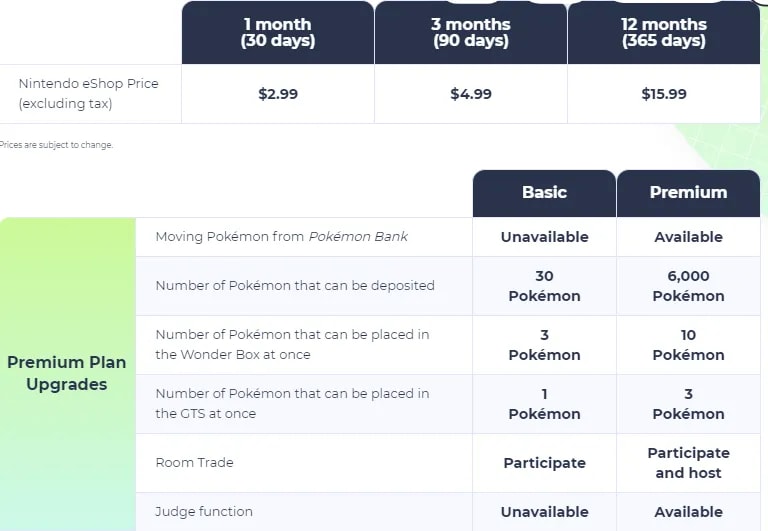
Task: Click the Nintendo eShop Price label
Action: click(88, 93)
